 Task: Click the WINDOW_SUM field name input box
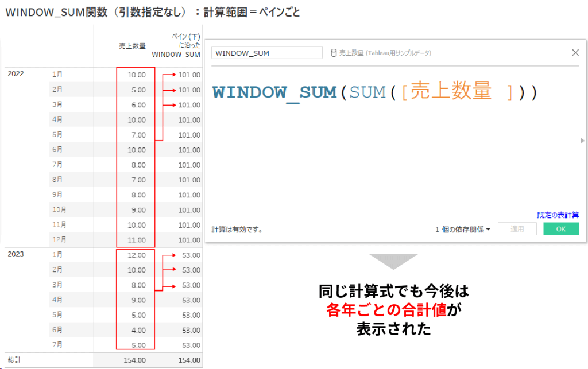(266, 52)
